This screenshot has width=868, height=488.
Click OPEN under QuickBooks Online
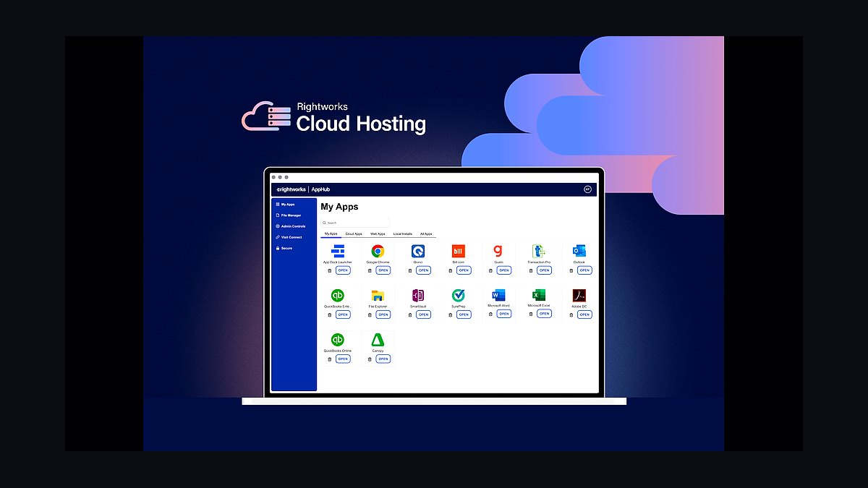(343, 359)
